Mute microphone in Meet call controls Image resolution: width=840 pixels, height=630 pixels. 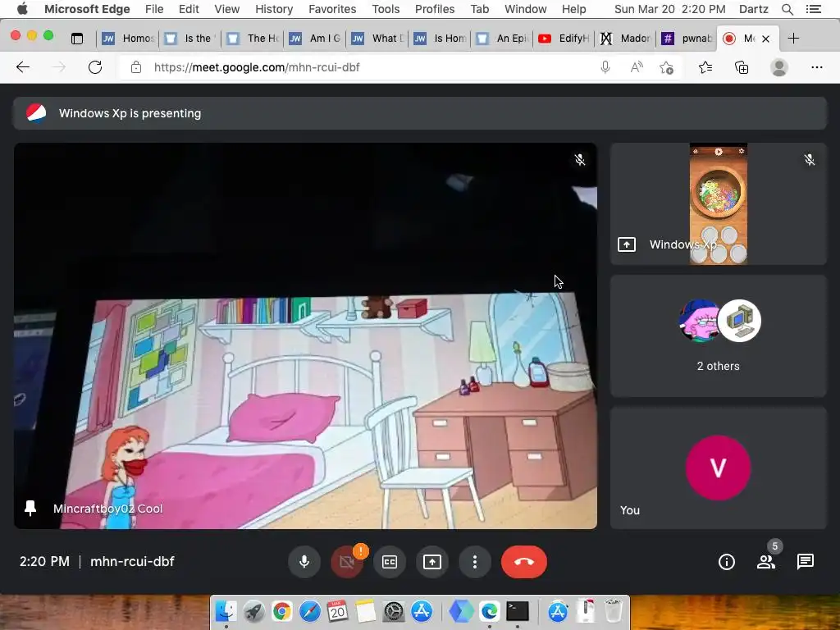point(304,561)
